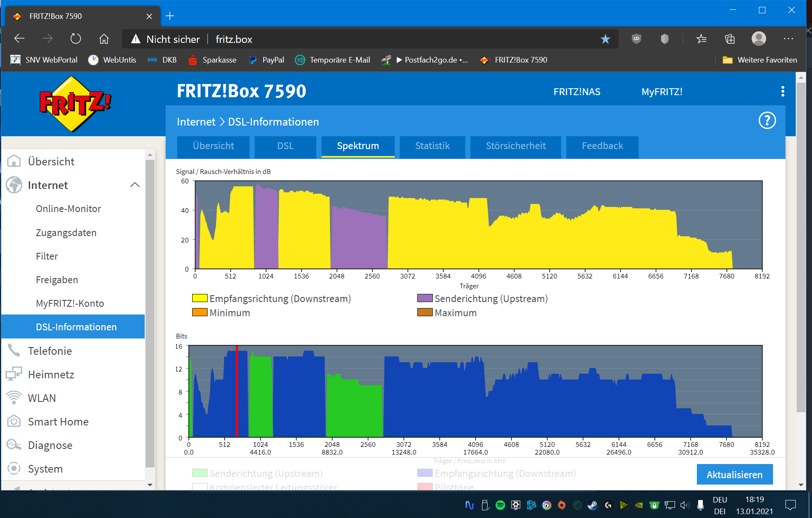The image size is (812, 518).
Task: Open the Postfach2go.de bookmark
Action: [x=425, y=60]
